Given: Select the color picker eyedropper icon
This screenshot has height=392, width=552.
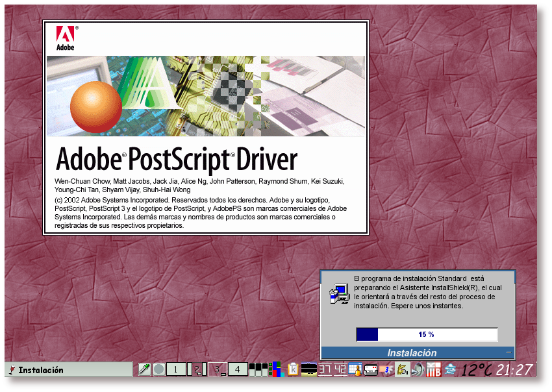Looking at the screenshot, I should point(144,369).
